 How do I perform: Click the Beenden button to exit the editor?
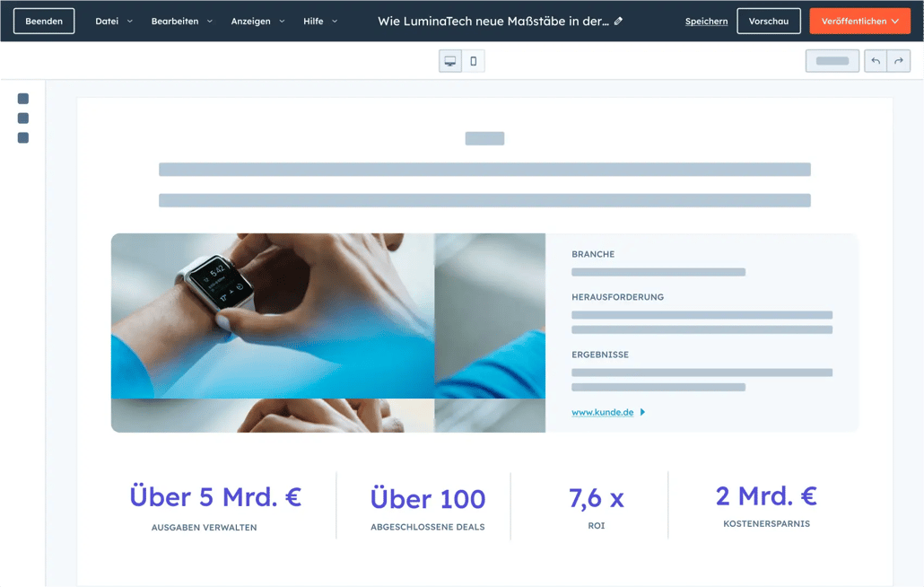(44, 21)
